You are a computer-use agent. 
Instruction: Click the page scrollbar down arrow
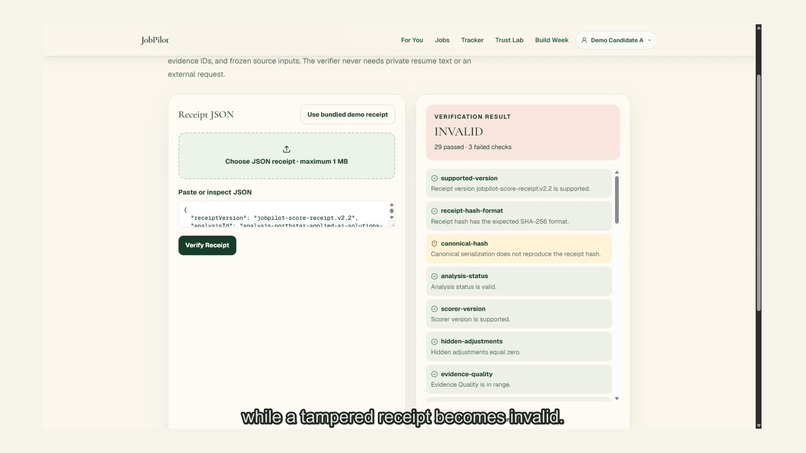point(758,425)
